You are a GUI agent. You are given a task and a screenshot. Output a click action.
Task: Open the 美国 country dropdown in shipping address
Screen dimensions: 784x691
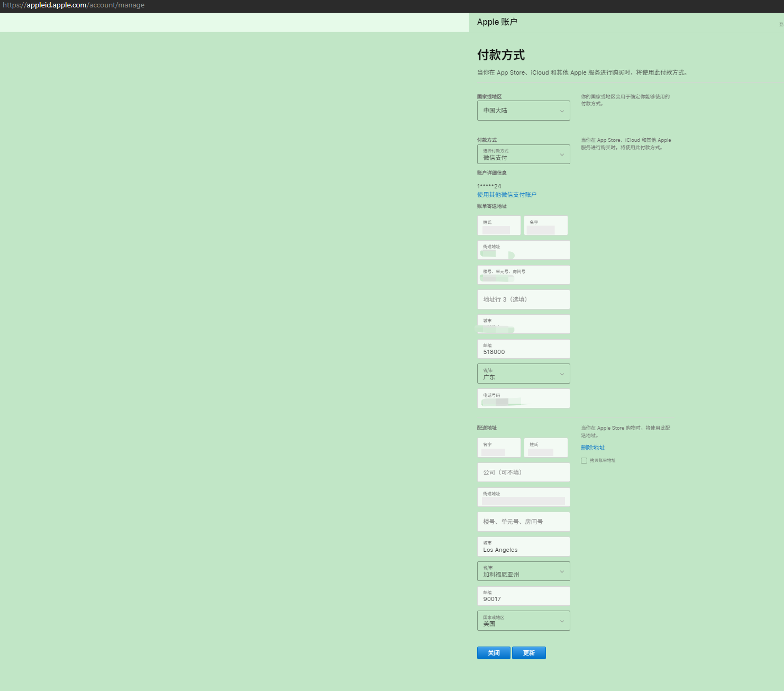coord(523,621)
